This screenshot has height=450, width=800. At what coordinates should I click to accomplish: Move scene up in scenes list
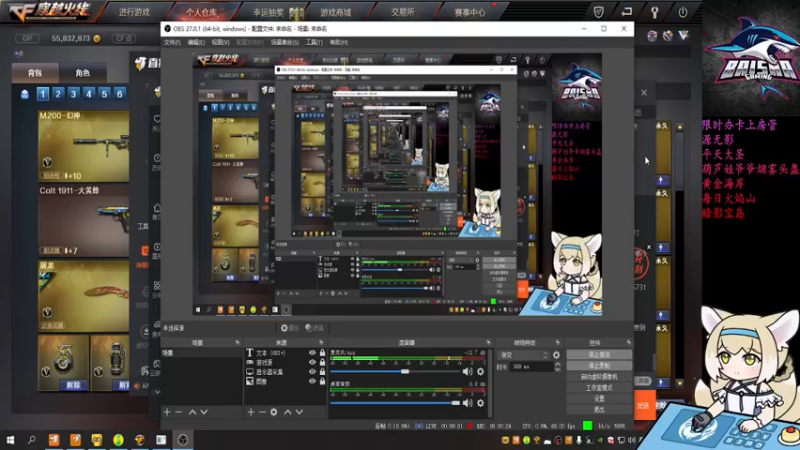192,412
